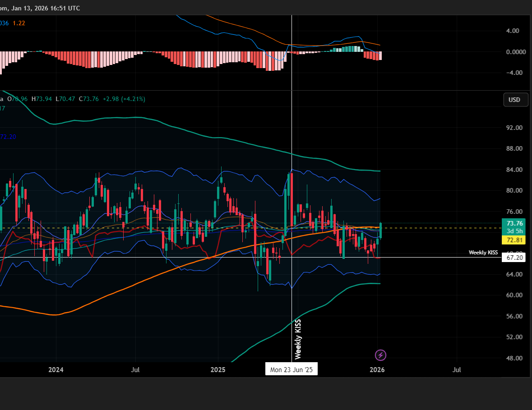Click the +2.98 (+4.21%) change readout

124,99
